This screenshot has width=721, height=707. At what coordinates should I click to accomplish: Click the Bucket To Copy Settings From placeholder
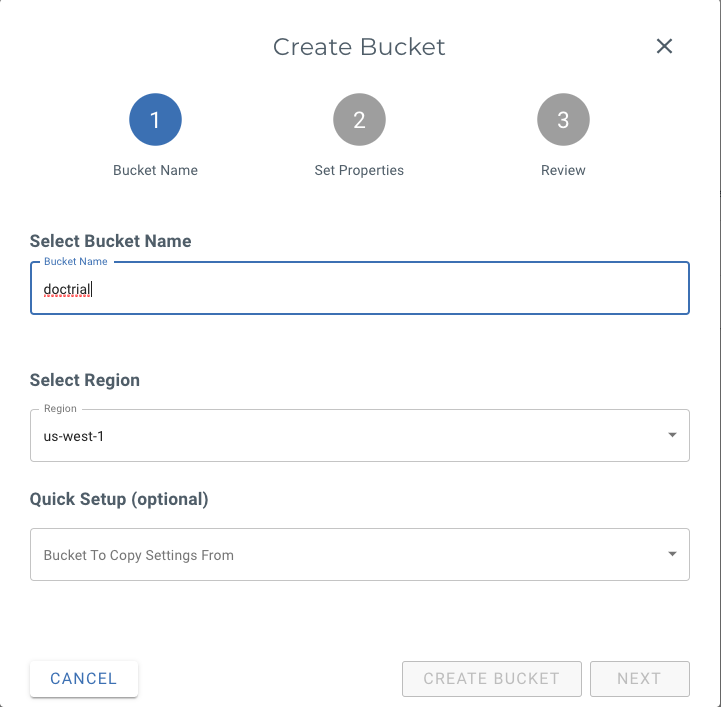click(x=139, y=555)
